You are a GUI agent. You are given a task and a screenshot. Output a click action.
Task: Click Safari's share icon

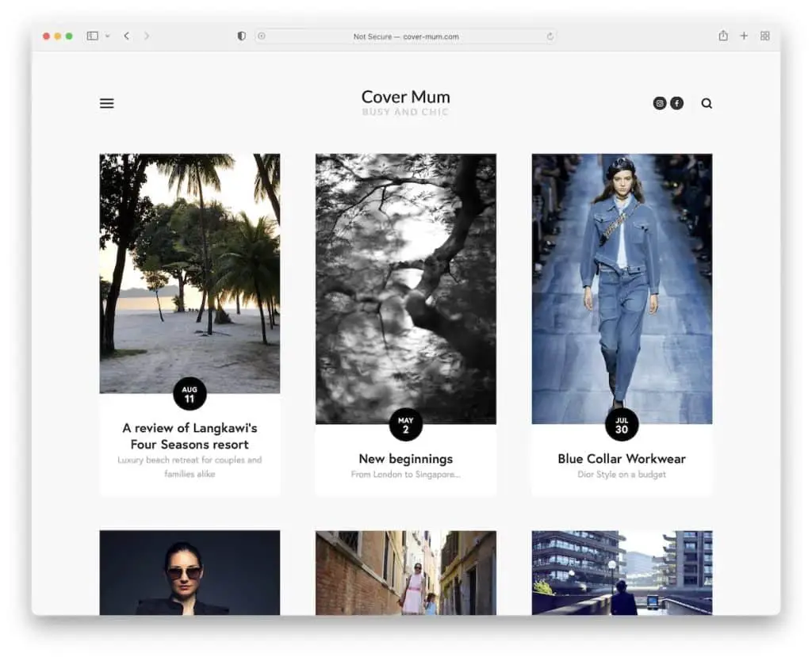pos(722,36)
